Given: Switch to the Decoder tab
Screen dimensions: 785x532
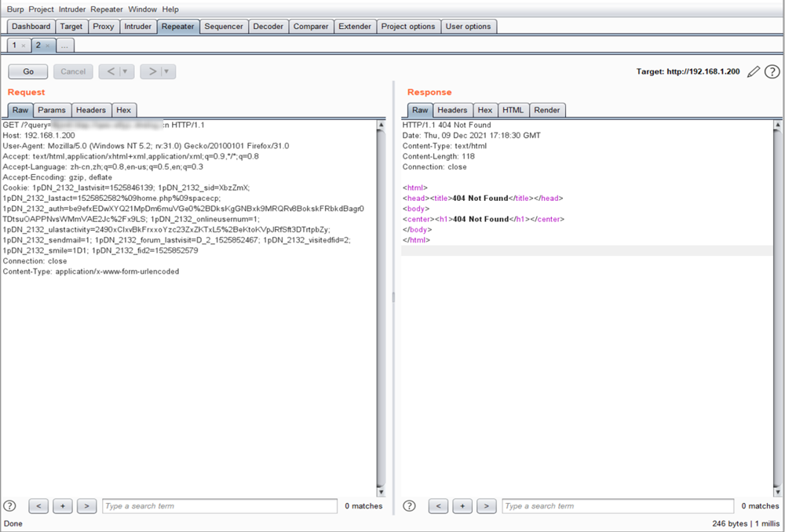Looking at the screenshot, I should coord(268,27).
